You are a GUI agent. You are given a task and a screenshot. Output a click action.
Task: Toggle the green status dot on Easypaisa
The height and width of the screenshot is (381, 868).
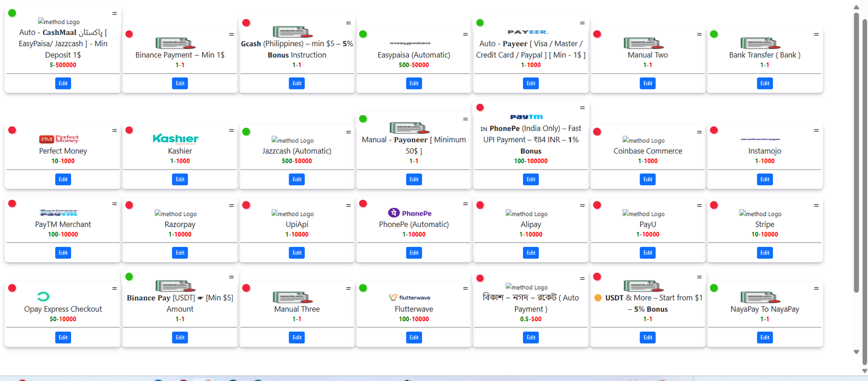[x=363, y=34]
